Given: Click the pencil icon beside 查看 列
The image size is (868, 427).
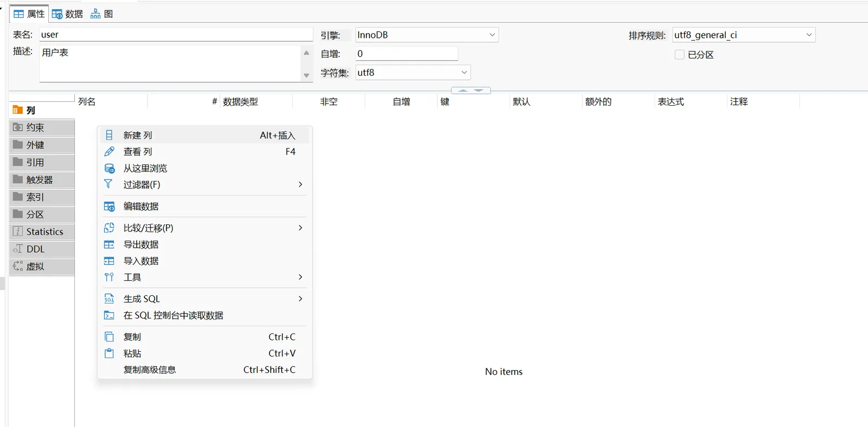Looking at the screenshot, I should 109,152.
